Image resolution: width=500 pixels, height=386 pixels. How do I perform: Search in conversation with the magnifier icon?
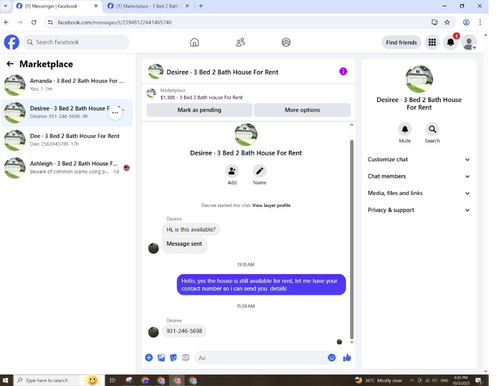coord(432,129)
